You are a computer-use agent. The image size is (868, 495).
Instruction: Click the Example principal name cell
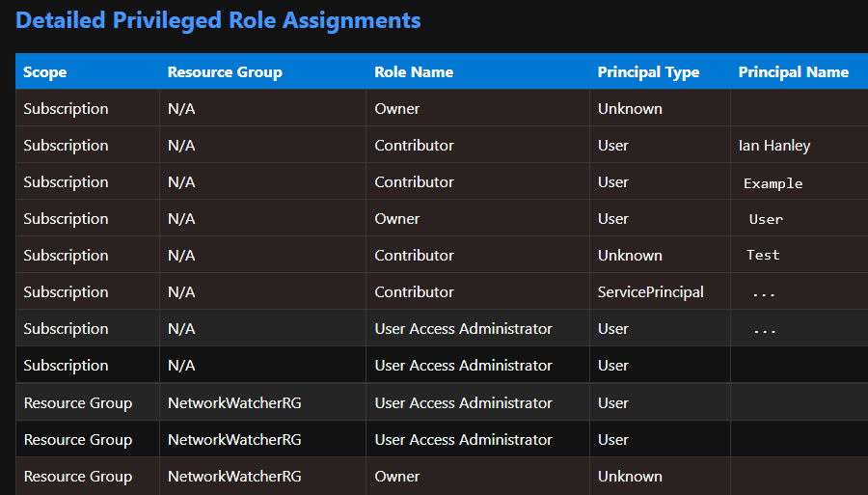tap(773, 183)
